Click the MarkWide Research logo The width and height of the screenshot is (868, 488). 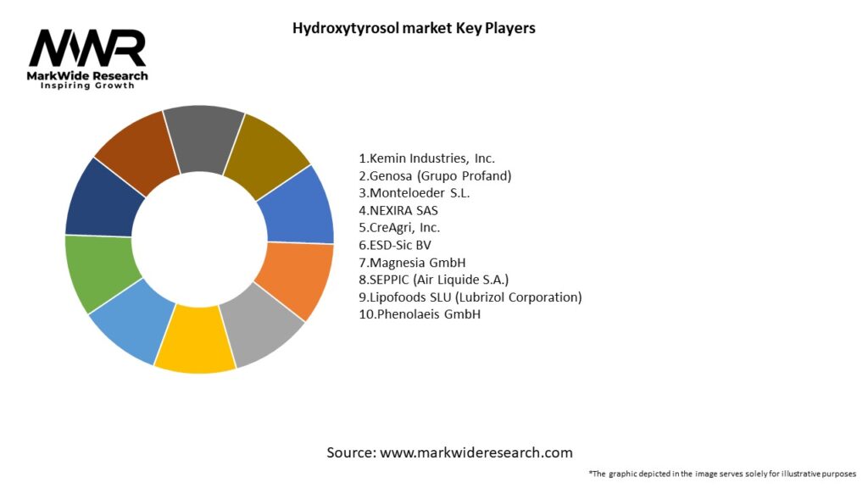87,58
